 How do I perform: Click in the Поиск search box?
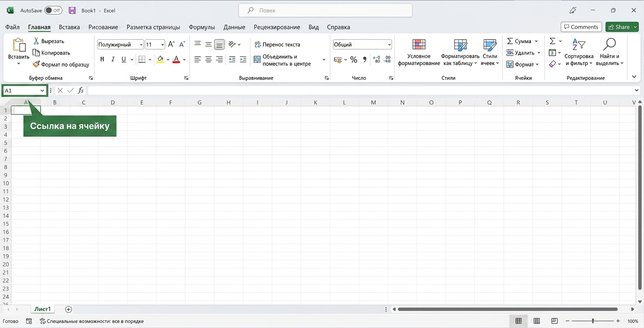click(325, 10)
